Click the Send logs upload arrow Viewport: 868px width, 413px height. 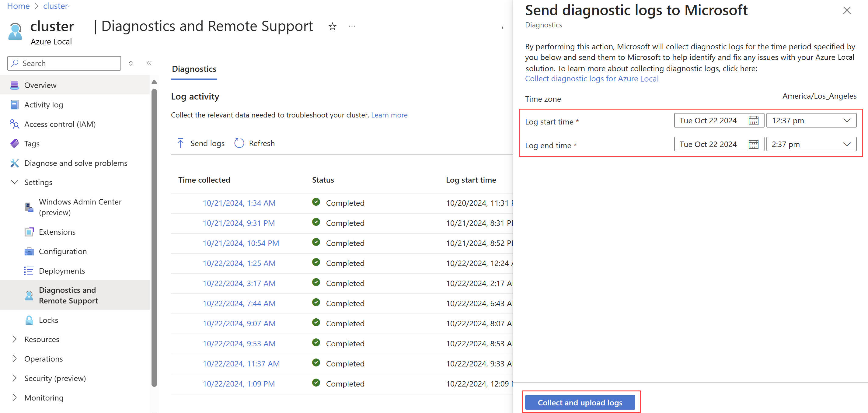tap(180, 143)
